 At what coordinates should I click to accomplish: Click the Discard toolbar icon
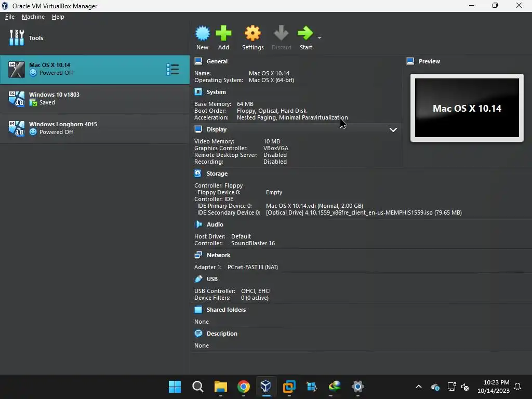(281, 33)
